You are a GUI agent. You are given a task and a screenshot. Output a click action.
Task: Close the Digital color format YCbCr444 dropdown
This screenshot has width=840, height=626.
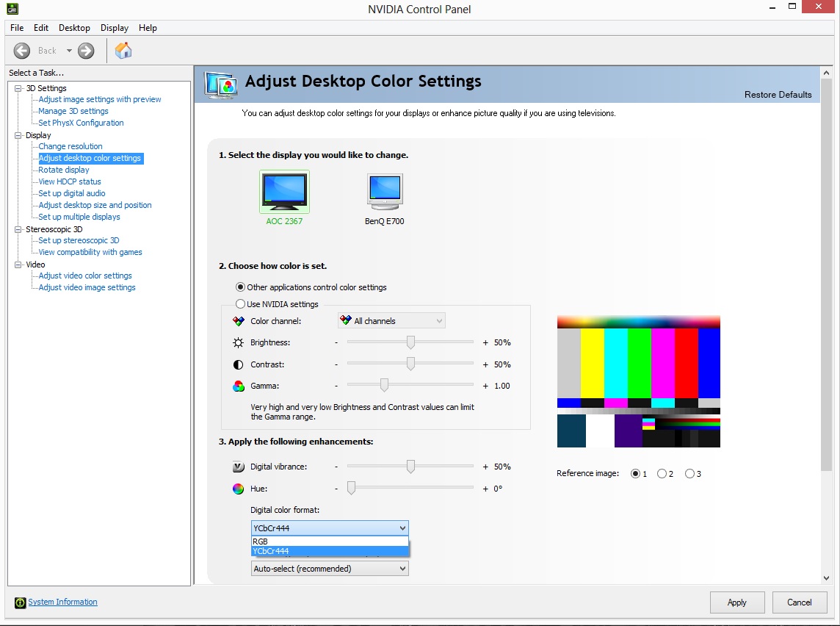pos(330,528)
